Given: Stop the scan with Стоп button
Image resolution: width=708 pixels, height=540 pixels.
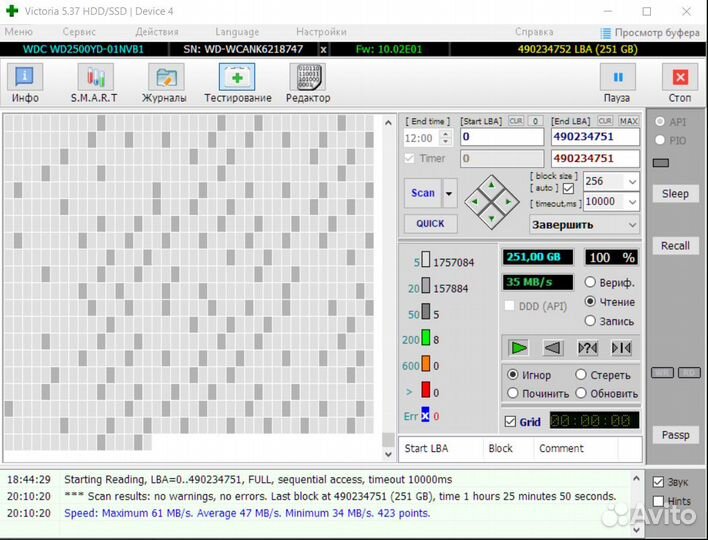Looking at the screenshot, I should tap(680, 80).
